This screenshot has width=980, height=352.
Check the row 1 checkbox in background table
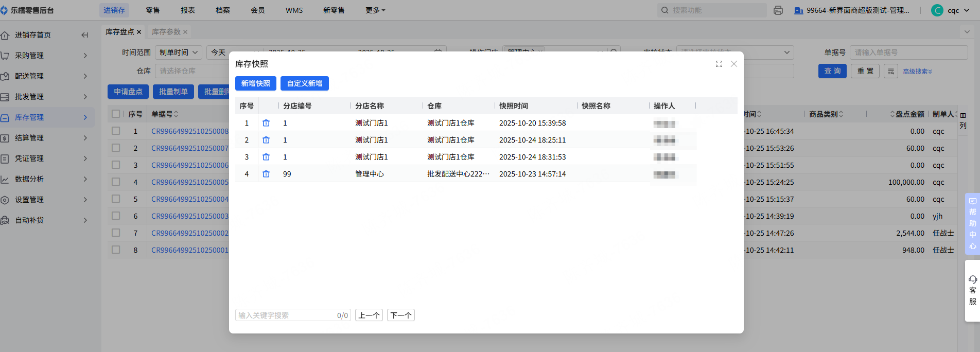pos(116,131)
